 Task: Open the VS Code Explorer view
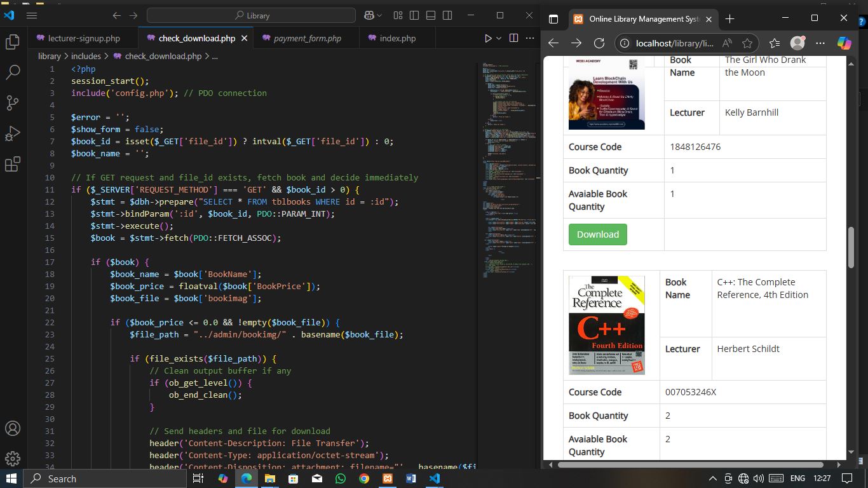point(13,43)
